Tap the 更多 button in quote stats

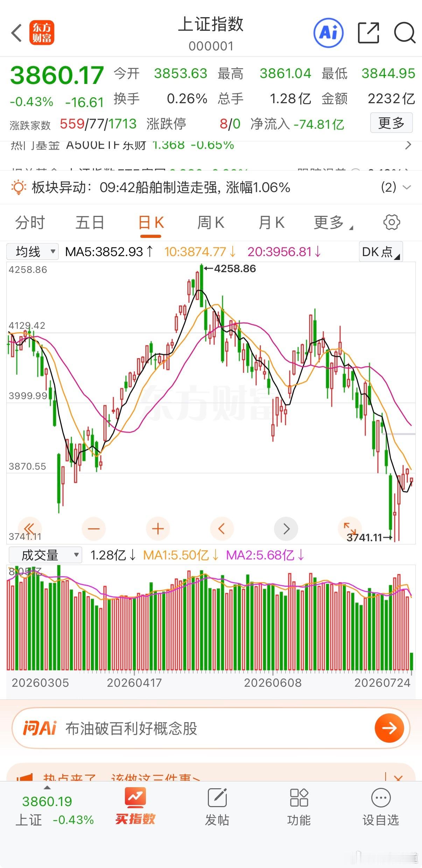(391, 122)
